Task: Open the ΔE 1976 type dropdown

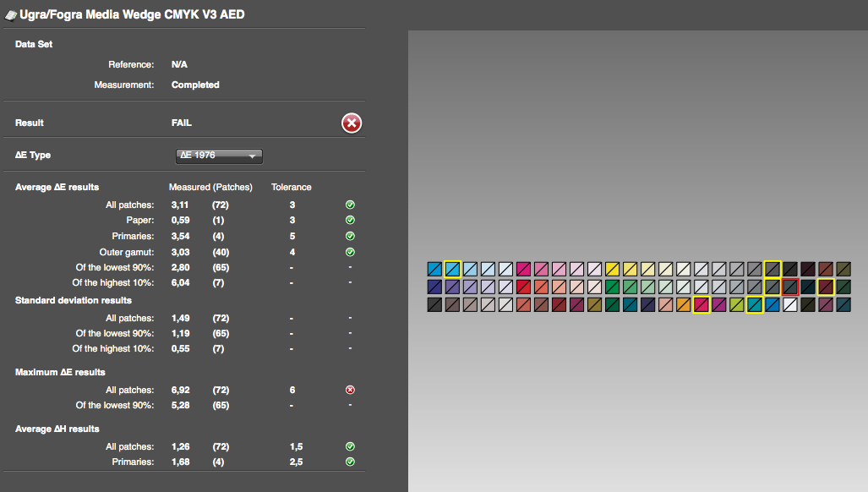Action: click(x=219, y=156)
